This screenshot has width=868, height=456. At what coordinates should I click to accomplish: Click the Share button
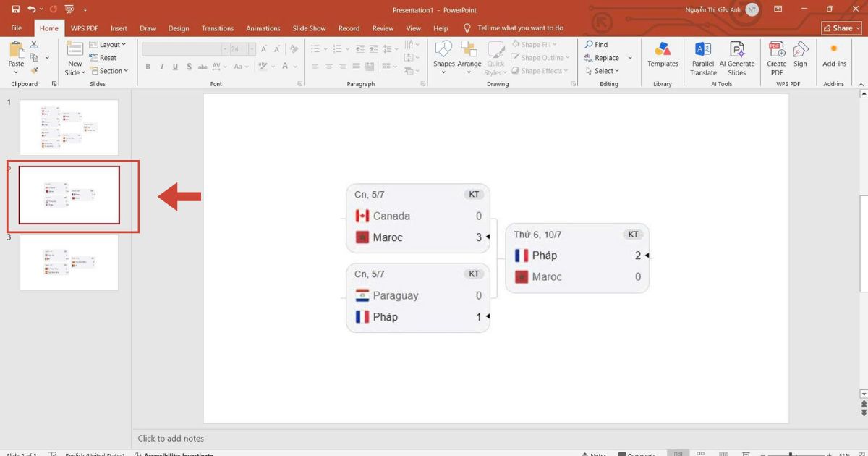(841, 28)
